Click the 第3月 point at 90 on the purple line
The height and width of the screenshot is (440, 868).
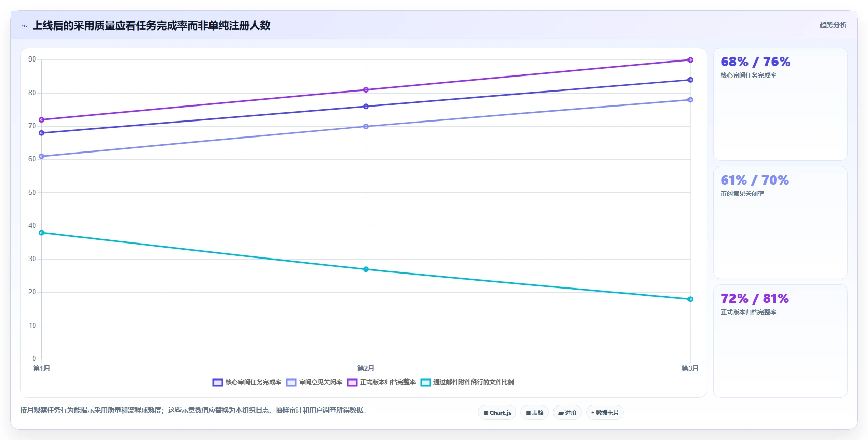690,60
